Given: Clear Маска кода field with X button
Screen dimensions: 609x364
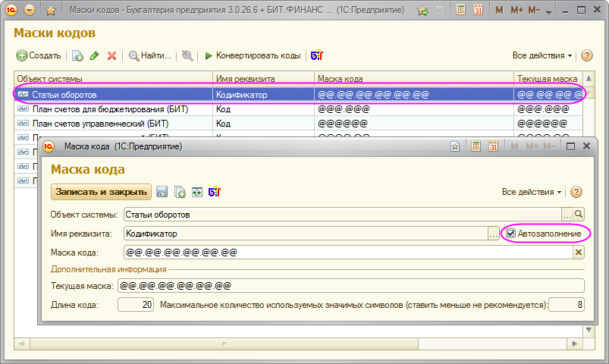Looking at the screenshot, I should click(579, 252).
